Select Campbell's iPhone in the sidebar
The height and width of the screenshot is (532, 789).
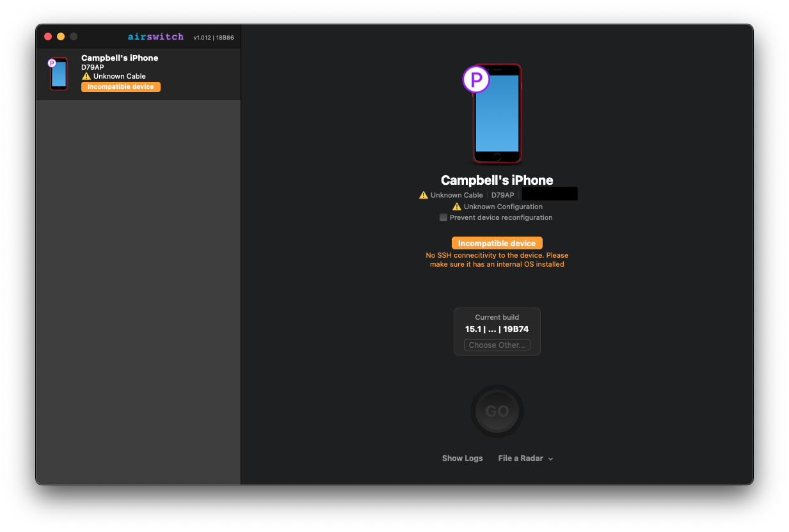(x=138, y=74)
